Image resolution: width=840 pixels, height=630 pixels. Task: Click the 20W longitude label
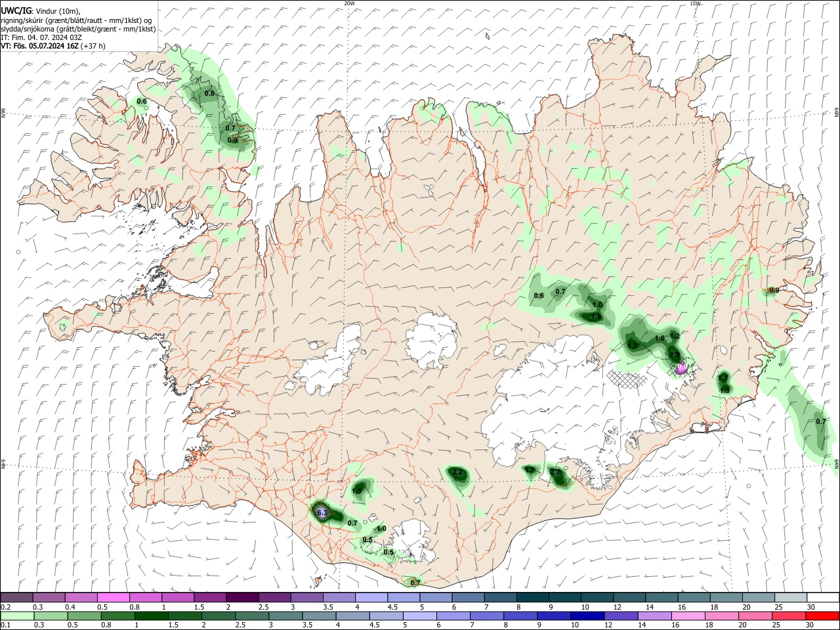[349, 3]
